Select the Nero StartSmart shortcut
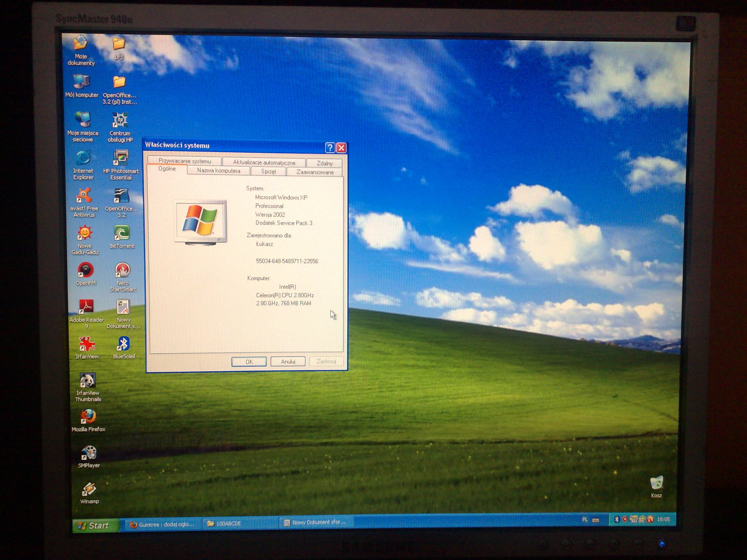Screen dimensions: 747x560 coord(122,277)
